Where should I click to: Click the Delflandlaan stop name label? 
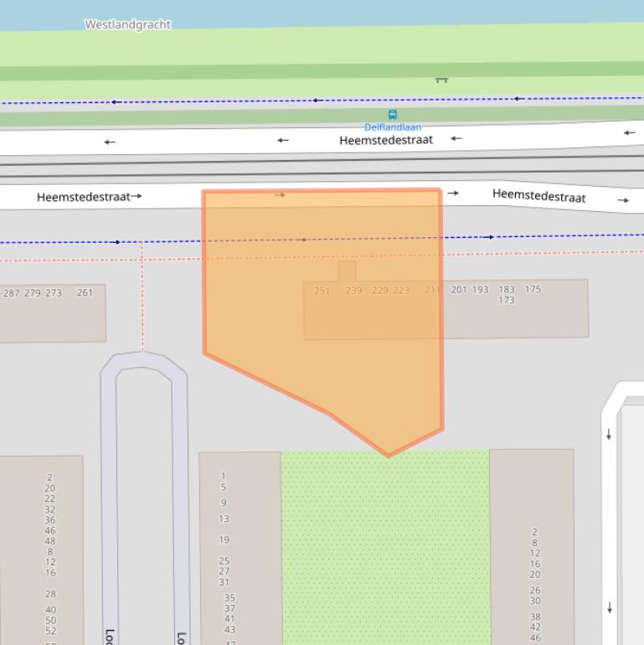click(392, 127)
